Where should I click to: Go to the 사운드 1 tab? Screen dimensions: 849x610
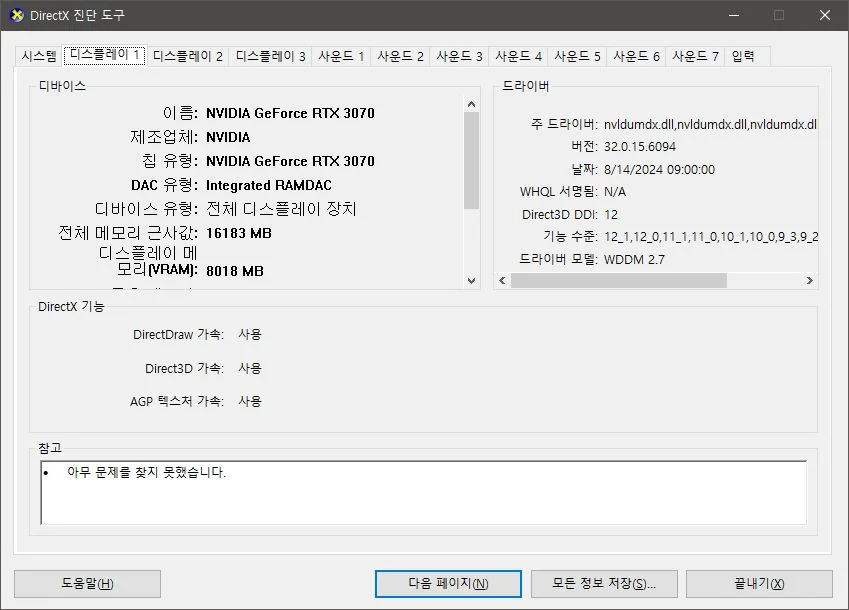point(341,56)
